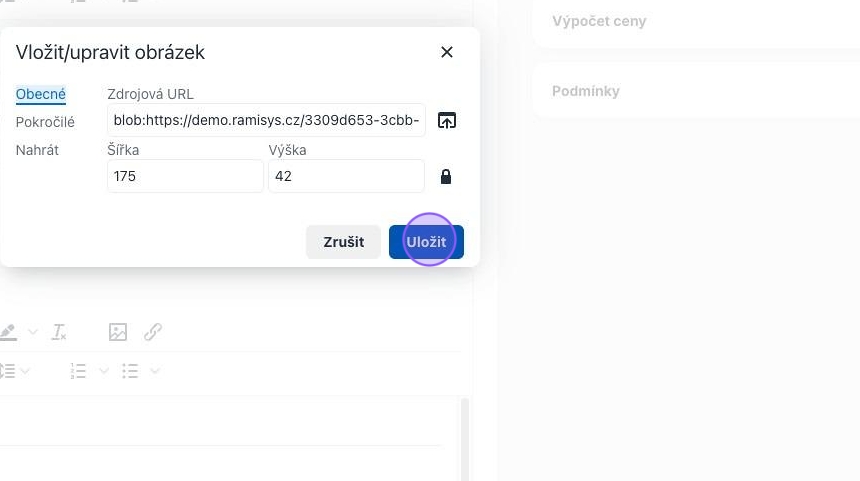Click the Výška height field
Viewport: 860px width, 481px height.
pos(346,176)
